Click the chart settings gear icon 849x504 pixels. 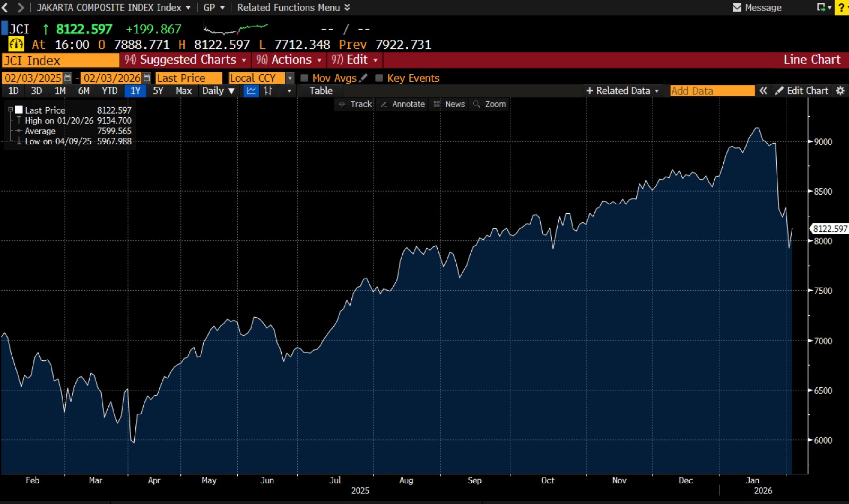[841, 91]
